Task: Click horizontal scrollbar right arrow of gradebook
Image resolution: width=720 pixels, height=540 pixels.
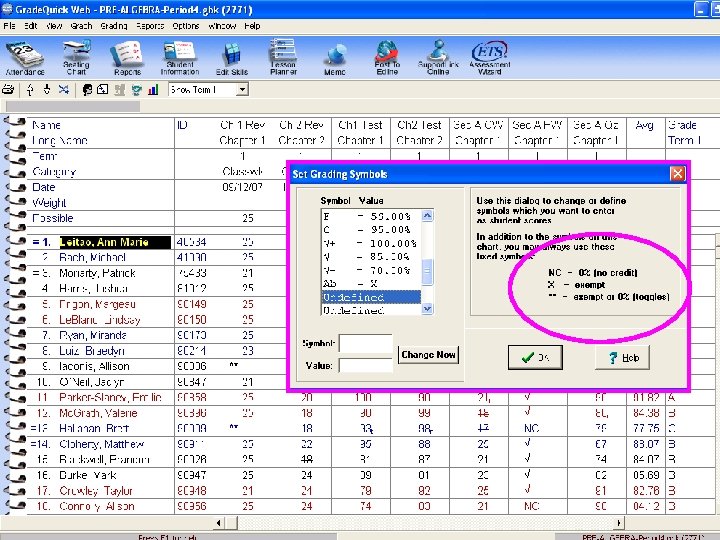Action: 619,523
